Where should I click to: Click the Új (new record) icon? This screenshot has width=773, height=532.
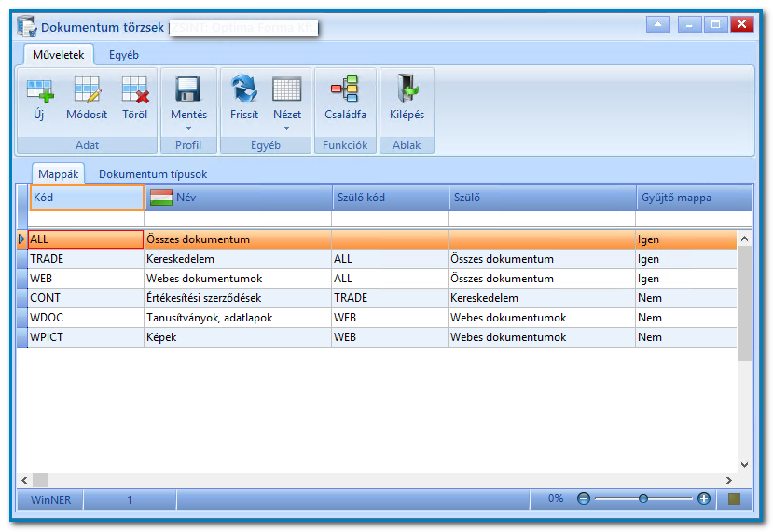(40, 91)
